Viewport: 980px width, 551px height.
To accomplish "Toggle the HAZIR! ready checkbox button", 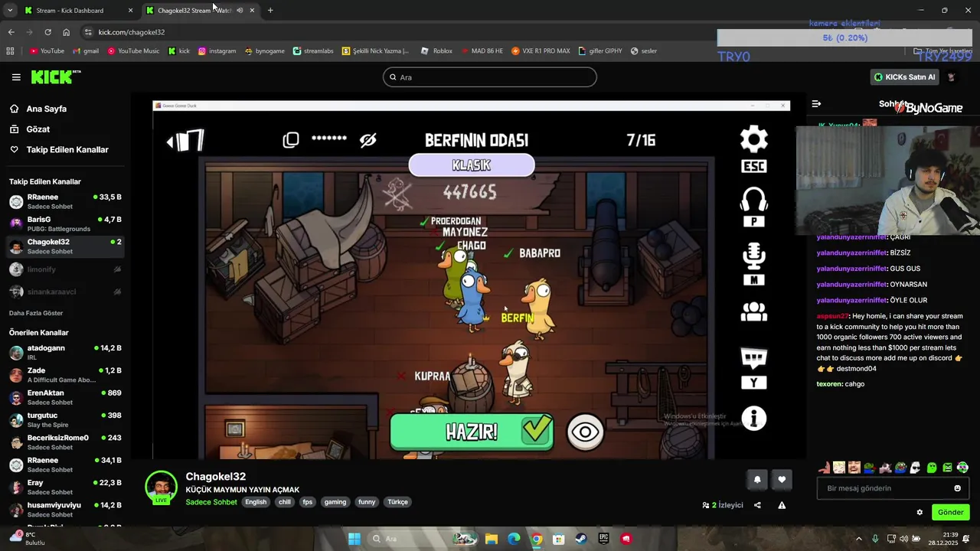I will coord(472,432).
